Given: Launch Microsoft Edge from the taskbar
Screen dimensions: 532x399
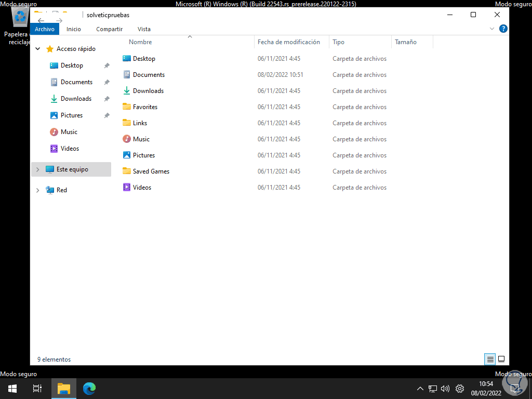Looking at the screenshot, I should [x=89, y=388].
